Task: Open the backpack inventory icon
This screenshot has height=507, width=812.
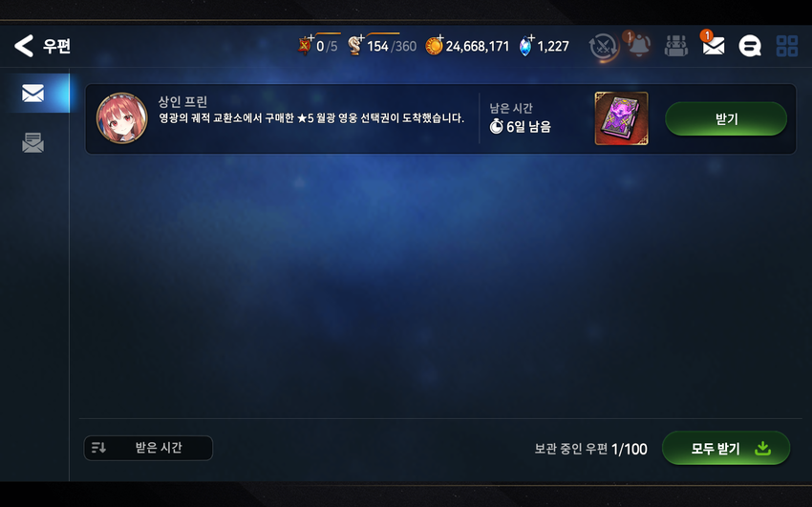Action: 675,46
